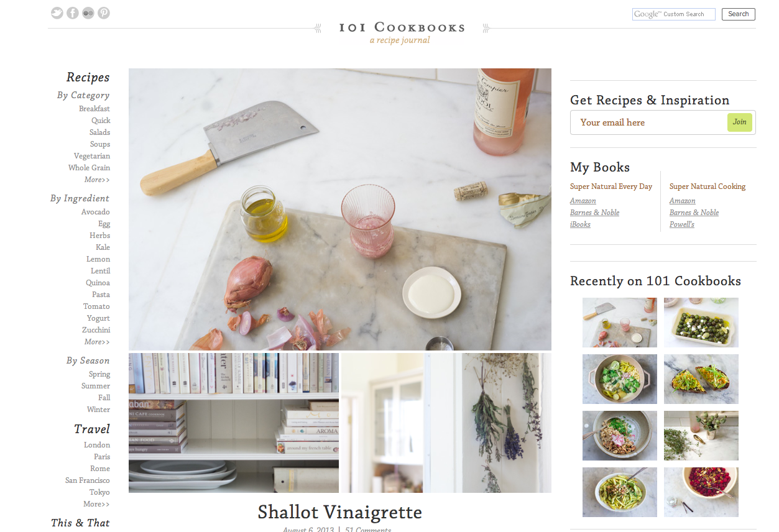This screenshot has height=532, width=779.
Task: Open Amazon link for Super Natural Every Day
Action: click(x=583, y=201)
